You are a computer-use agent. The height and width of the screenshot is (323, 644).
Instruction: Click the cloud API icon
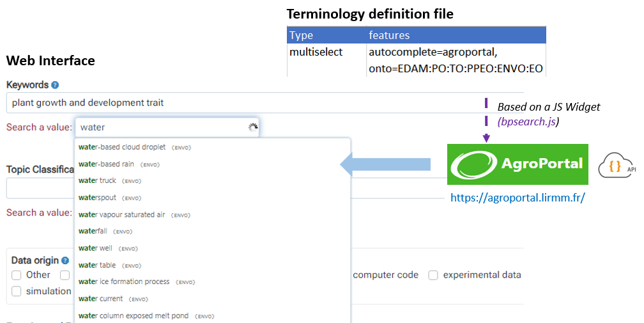click(617, 167)
